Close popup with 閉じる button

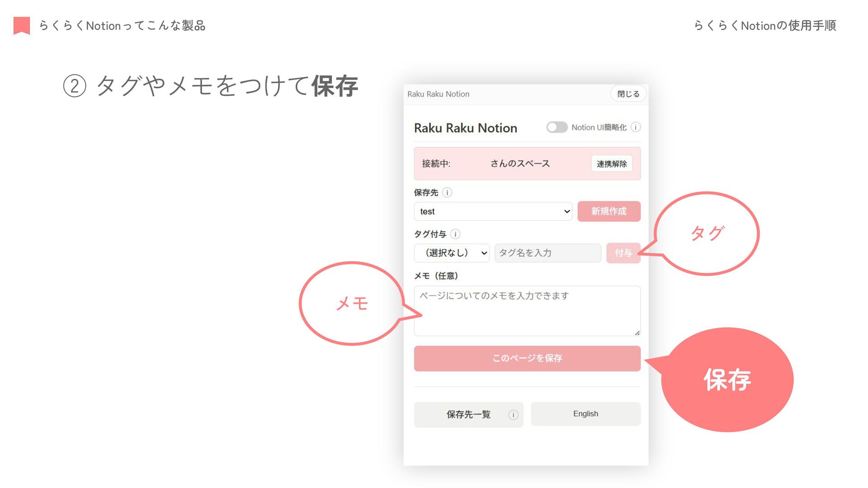click(628, 94)
